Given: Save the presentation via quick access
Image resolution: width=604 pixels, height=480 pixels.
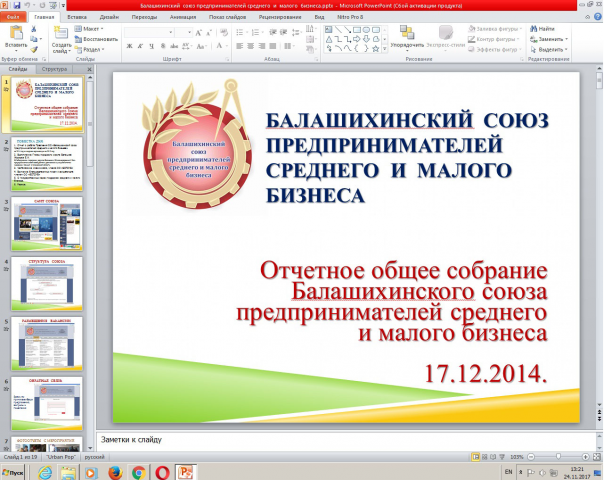Looking at the screenshot, I should point(17,5).
